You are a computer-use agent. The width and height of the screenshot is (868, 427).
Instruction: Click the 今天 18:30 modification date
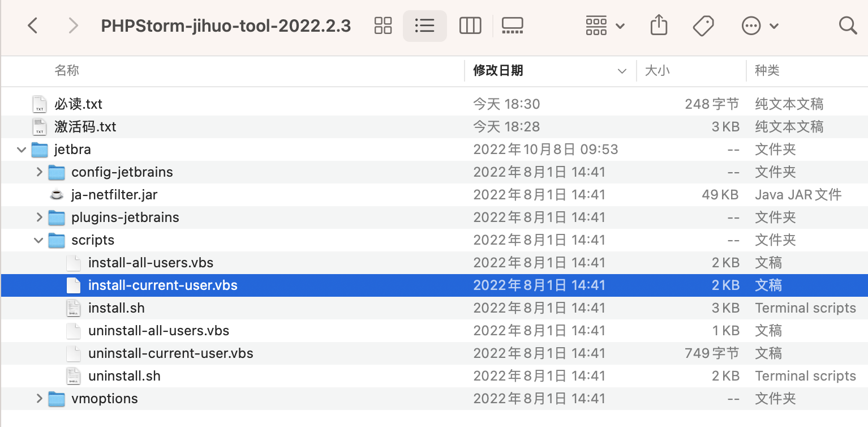tap(506, 104)
